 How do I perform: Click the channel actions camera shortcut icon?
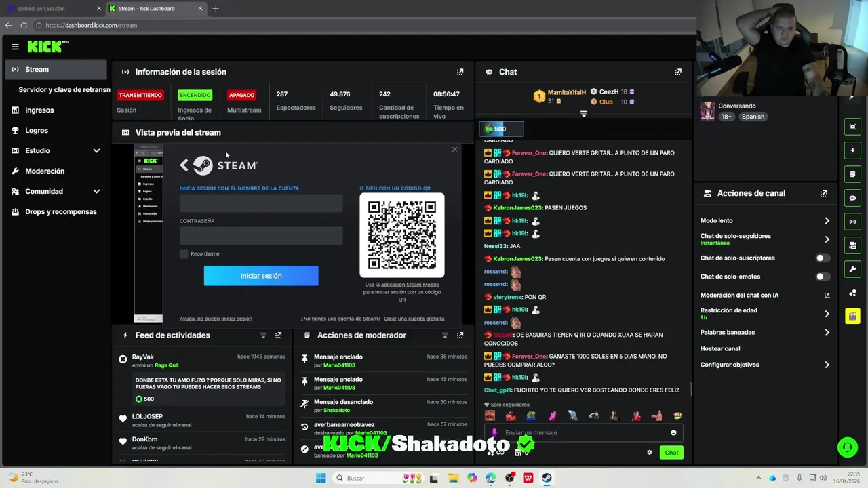coord(852,245)
